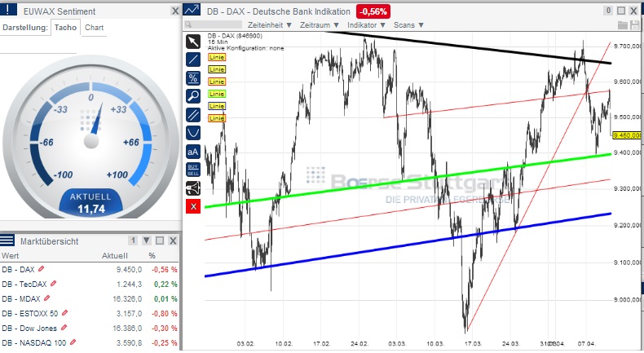Select the DB - NASDAQ 100 row name

pyautogui.click(x=33, y=342)
